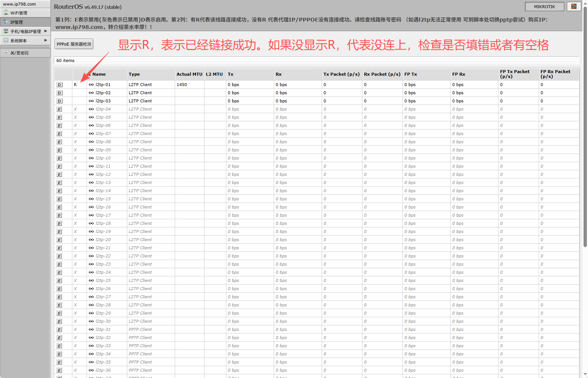This screenshot has height=378, width=588.
Task: Expand 手机/电脑IP管理 submenu arrow
Action: point(46,31)
